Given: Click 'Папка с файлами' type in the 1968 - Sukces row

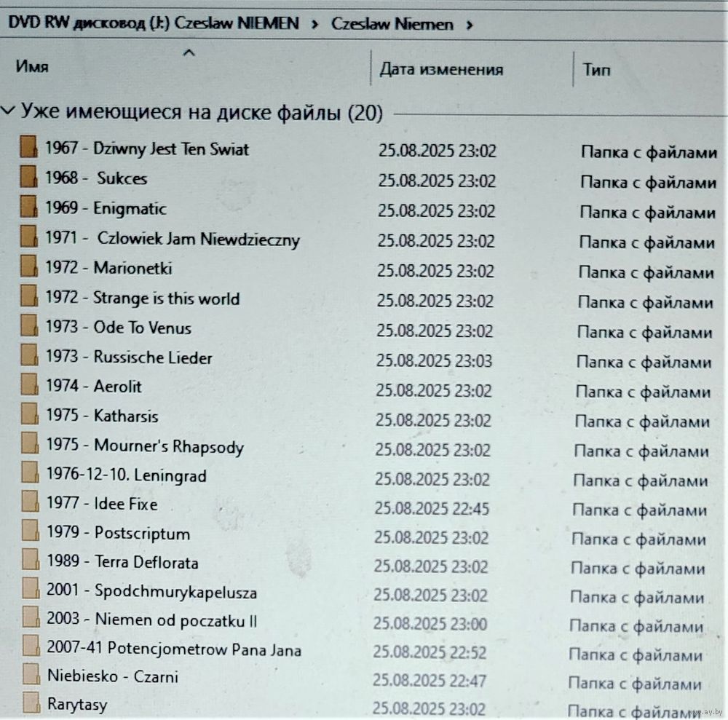Looking at the screenshot, I should 648,183.
